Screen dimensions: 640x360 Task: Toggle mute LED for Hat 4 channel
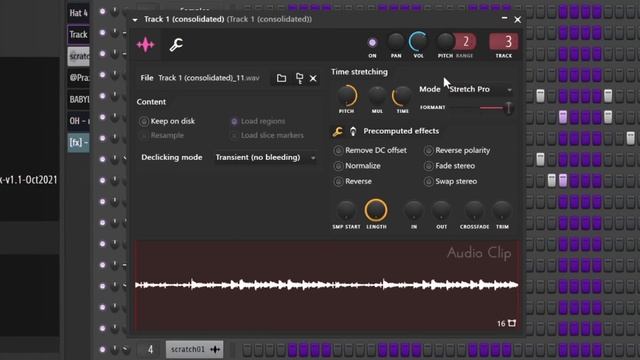102,11
